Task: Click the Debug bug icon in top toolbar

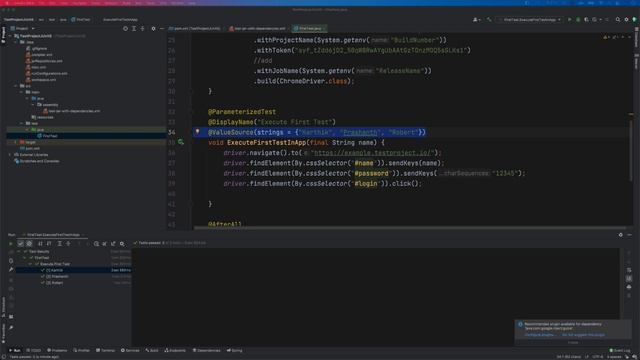Action: click(578, 20)
